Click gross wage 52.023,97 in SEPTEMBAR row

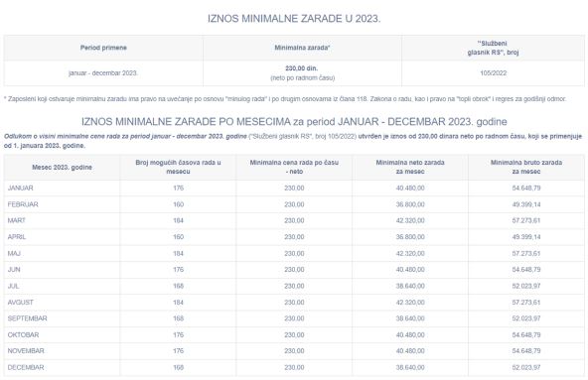[x=526, y=318]
